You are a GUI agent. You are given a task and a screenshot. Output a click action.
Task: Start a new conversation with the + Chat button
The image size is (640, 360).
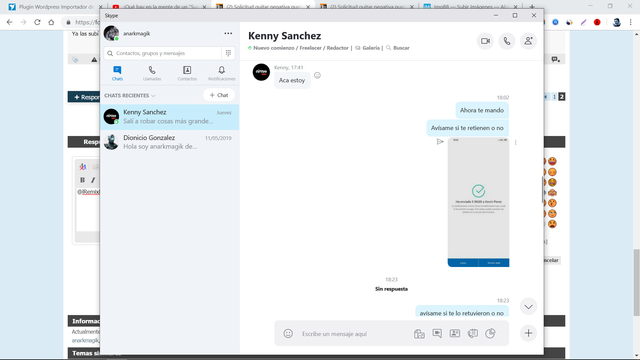tap(219, 95)
